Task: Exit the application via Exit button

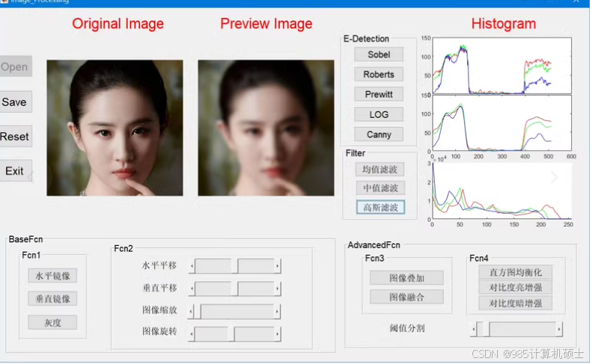Action: click(16, 171)
